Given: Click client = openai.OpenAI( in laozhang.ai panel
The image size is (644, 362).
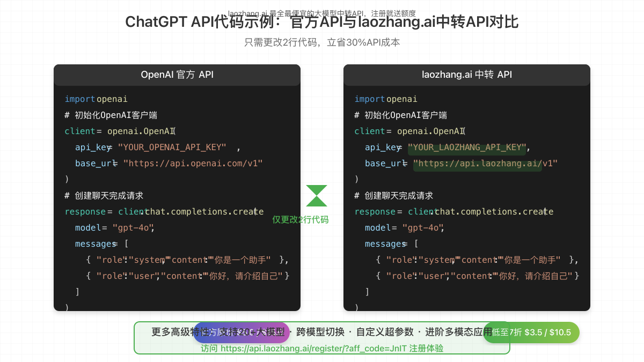Looking at the screenshot, I should point(410,131).
